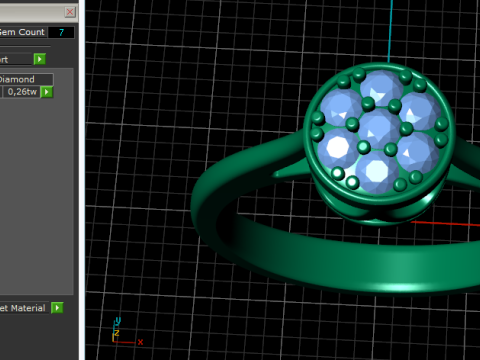Close the gem panel with the X button
This screenshot has height=360, width=480.
tap(70, 12)
